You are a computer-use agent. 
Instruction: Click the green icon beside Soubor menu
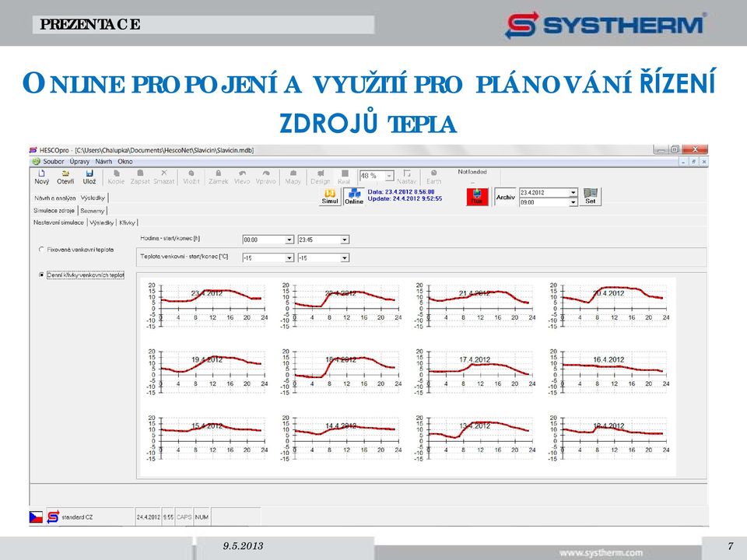(36, 162)
